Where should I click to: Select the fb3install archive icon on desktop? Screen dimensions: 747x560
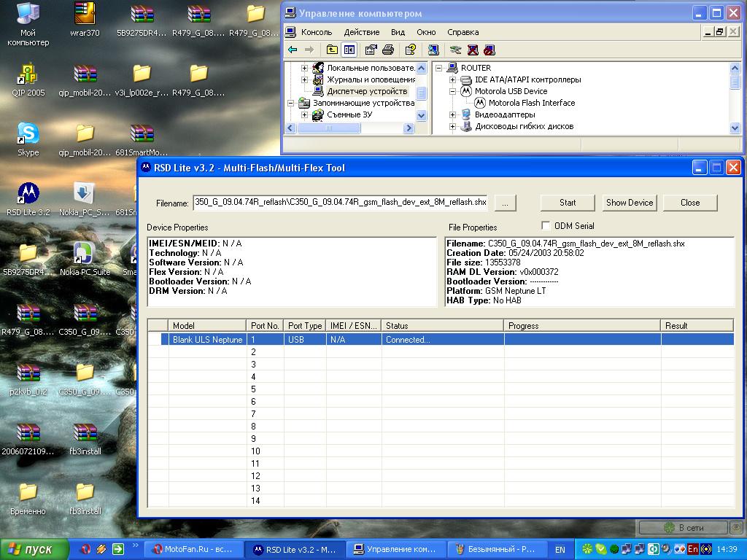tap(85, 439)
